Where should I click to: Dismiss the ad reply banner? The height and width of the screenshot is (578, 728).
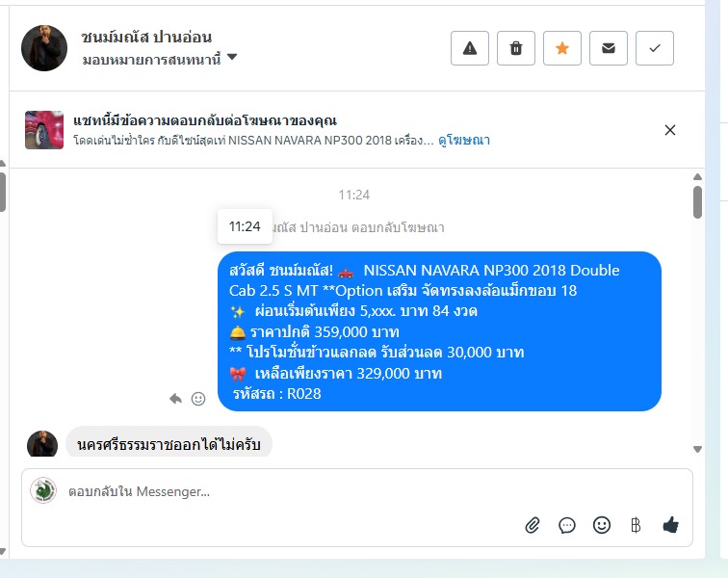[x=670, y=130]
